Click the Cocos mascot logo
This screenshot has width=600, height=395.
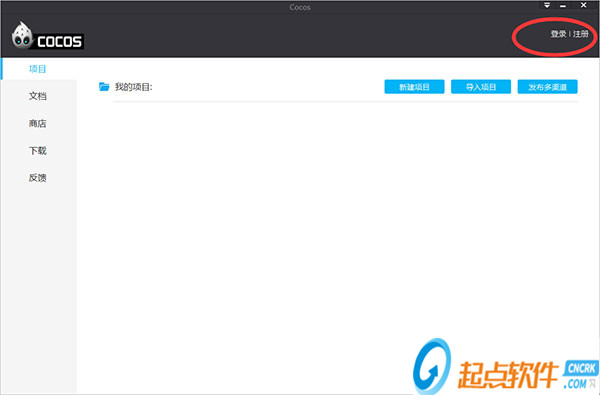[22, 35]
